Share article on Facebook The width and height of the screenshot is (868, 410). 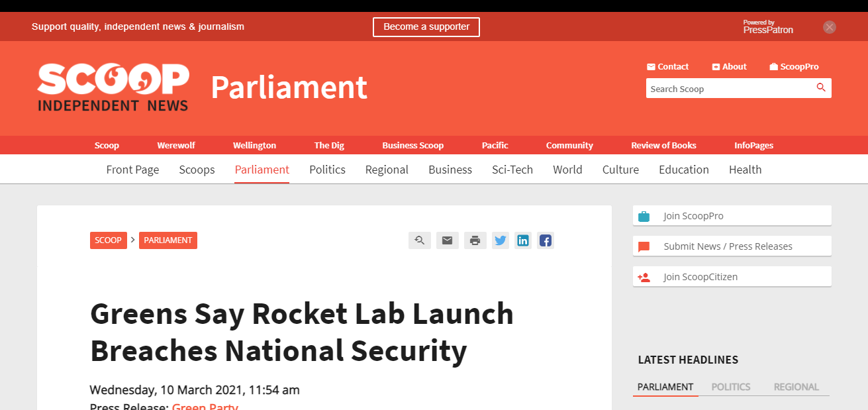point(545,240)
